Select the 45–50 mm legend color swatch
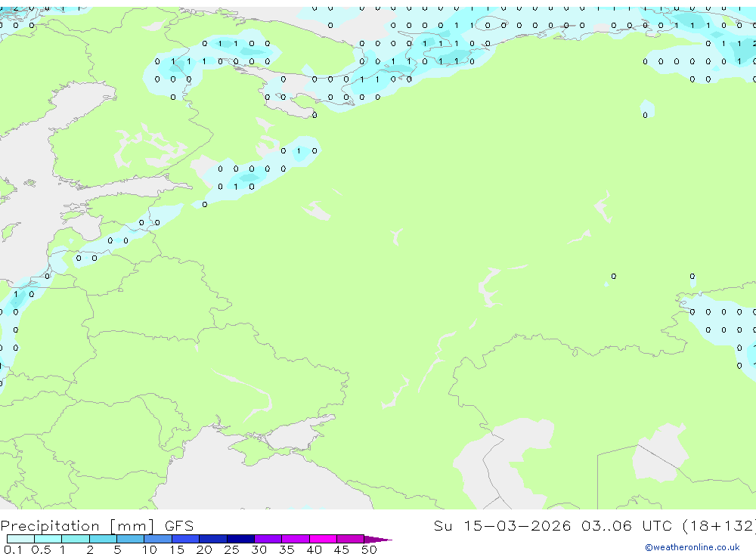Viewport: 756px width, 554px height. 351,539
